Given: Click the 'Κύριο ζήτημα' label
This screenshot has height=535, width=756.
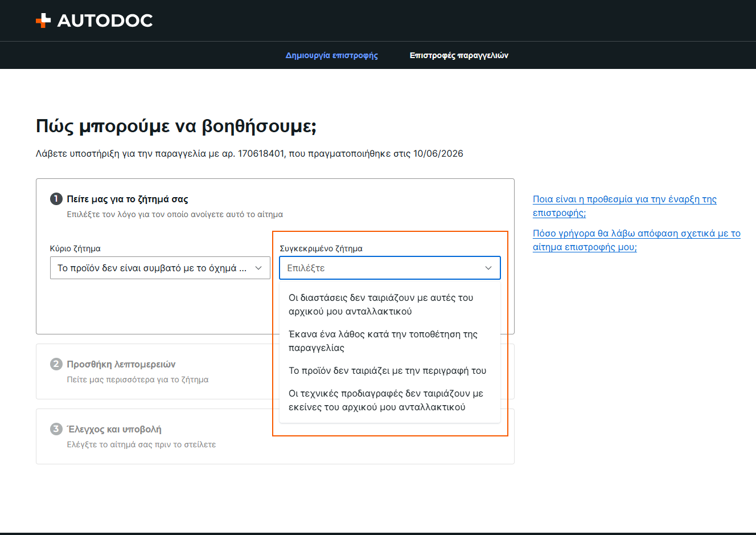Looking at the screenshot, I should pos(75,248).
